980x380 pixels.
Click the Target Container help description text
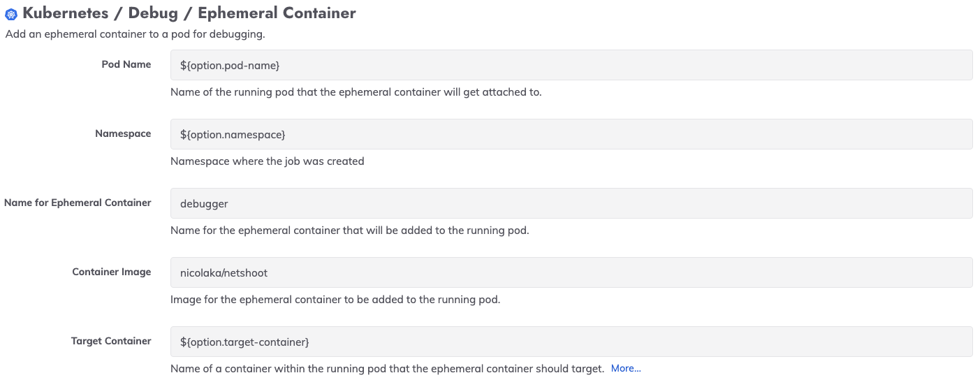pyautogui.click(x=387, y=369)
